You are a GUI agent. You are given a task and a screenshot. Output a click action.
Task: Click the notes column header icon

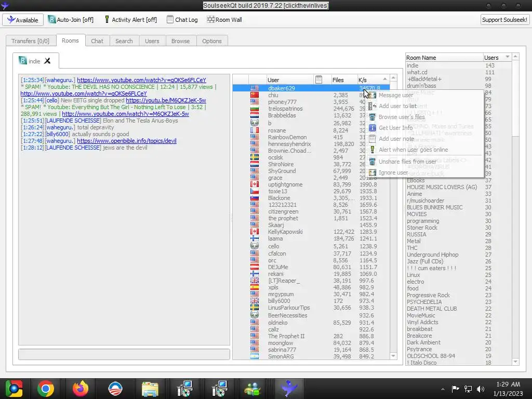tap(318, 79)
